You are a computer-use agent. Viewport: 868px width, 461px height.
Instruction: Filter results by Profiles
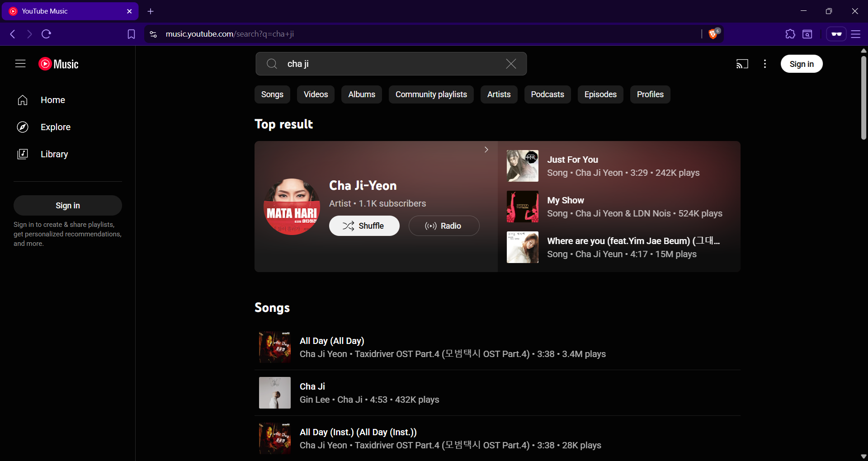pyautogui.click(x=650, y=94)
